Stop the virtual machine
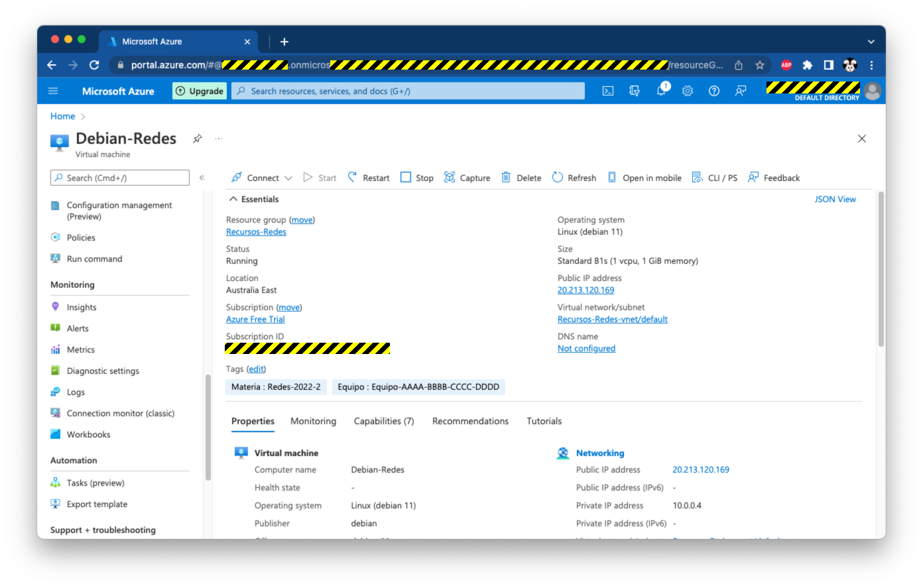 click(x=417, y=178)
